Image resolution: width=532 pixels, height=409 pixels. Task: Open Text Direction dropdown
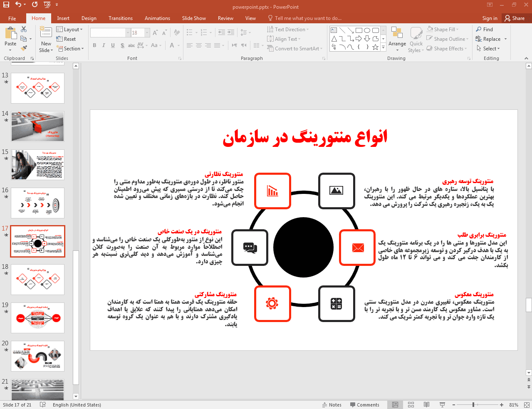coord(288,30)
